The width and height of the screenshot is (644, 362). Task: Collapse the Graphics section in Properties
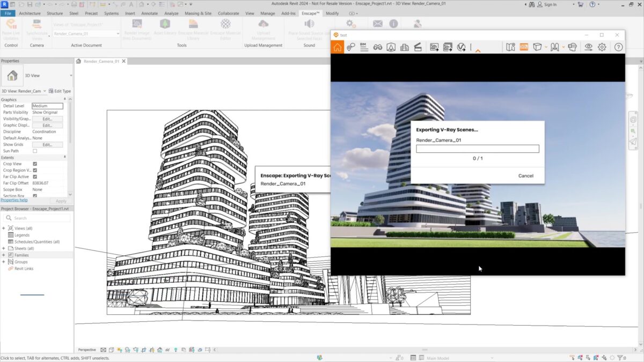click(x=65, y=100)
